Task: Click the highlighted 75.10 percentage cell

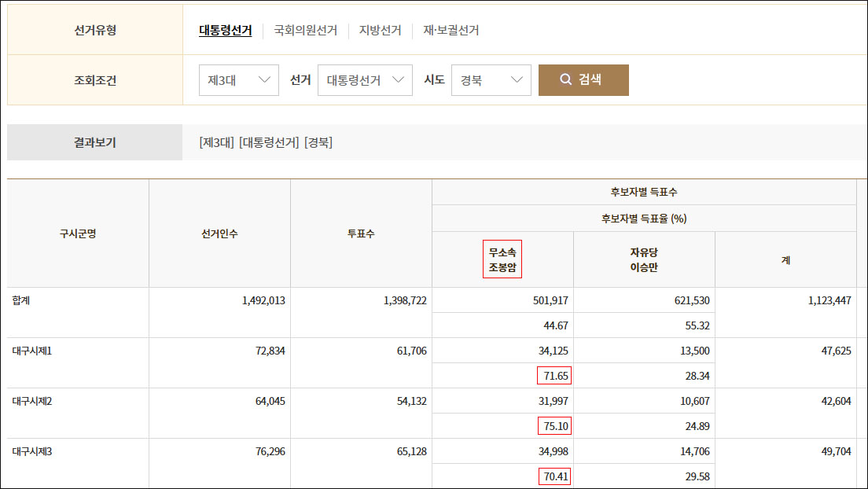Action: [x=556, y=425]
